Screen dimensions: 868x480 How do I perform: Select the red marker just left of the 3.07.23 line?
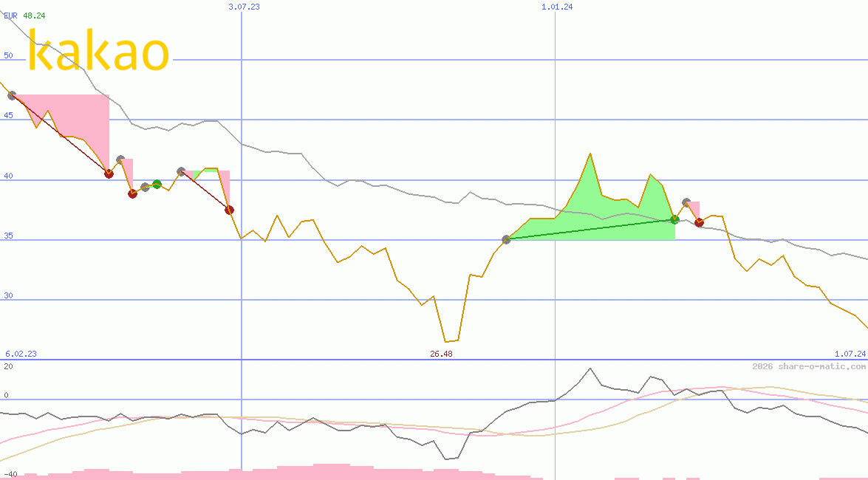coord(229,210)
